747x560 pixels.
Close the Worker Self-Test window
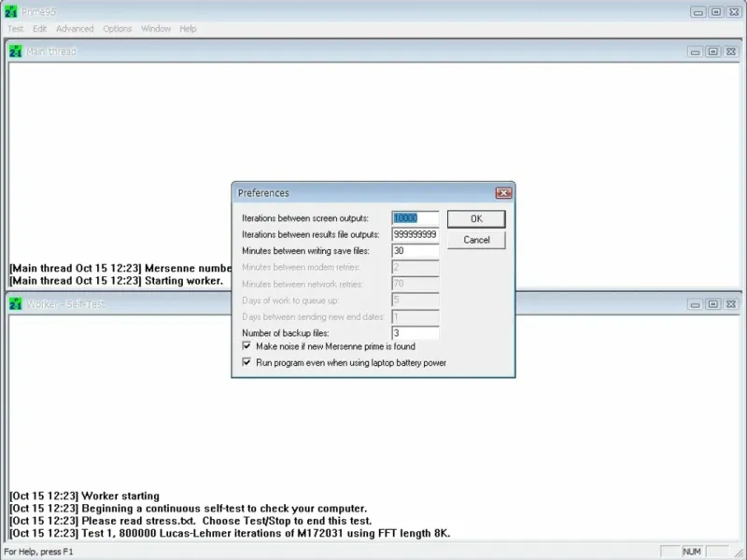click(x=731, y=304)
